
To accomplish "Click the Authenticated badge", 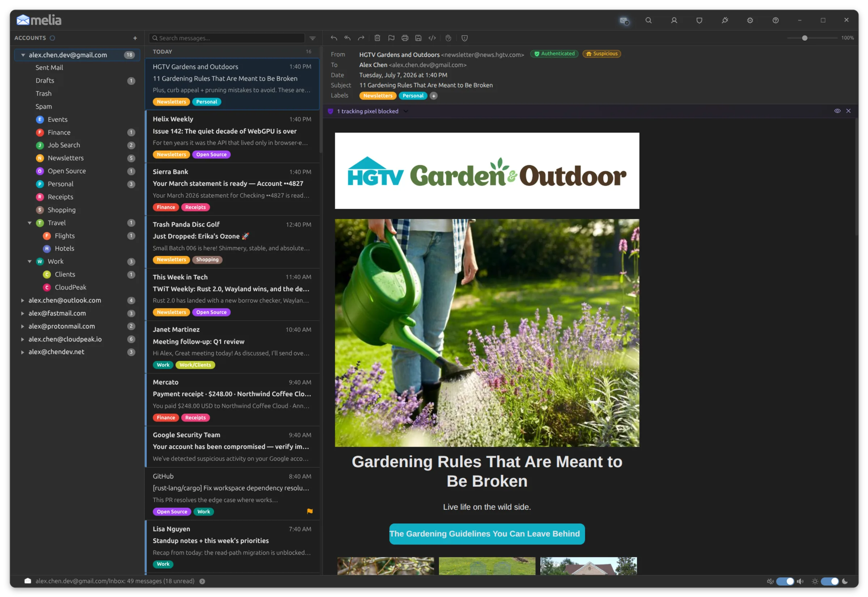I will 554,54.
